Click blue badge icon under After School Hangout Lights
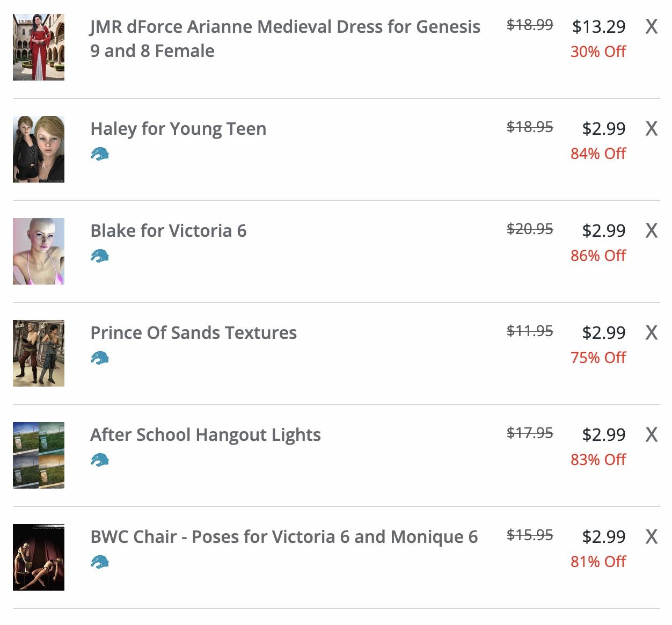672x625 pixels. [x=100, y=461]
